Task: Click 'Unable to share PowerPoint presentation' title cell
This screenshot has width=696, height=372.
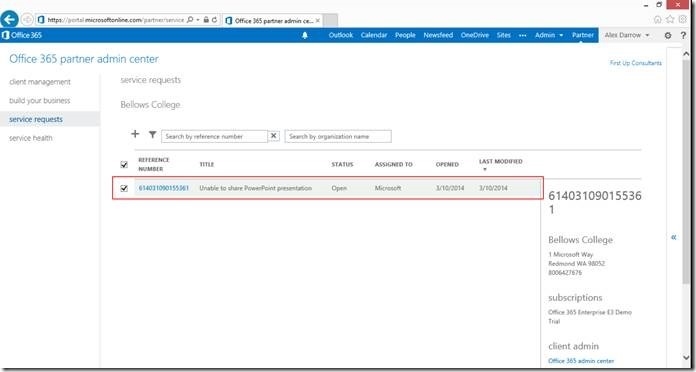Action: pos(256,188)
